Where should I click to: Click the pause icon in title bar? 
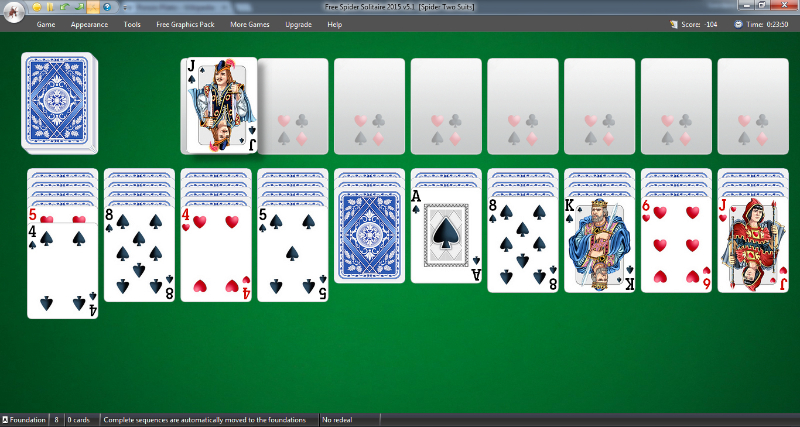pyautogui.click(x=49, y=7)
